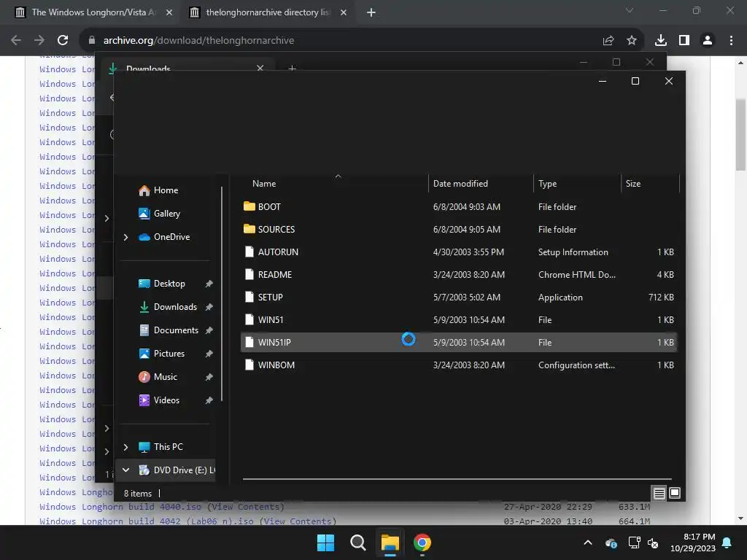The image size is (747, 560).
Task: Share this page via share icon
Action: point(608,41)
